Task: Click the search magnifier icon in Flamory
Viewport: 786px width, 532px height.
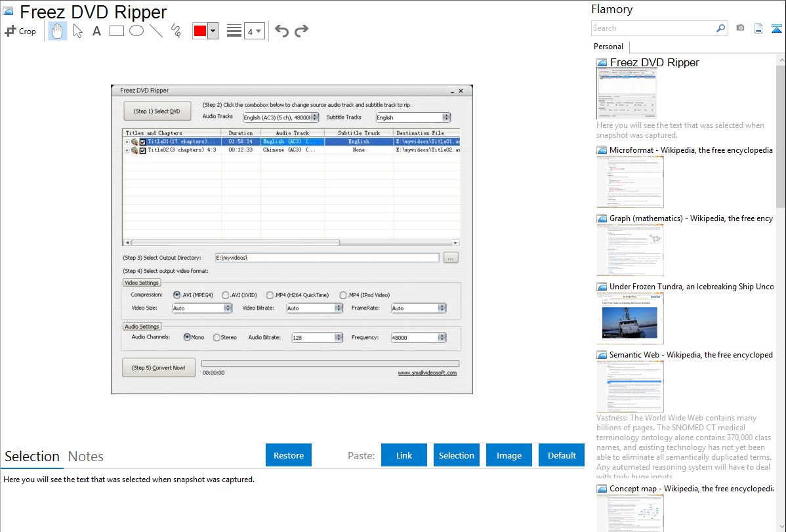Action: 720,28
